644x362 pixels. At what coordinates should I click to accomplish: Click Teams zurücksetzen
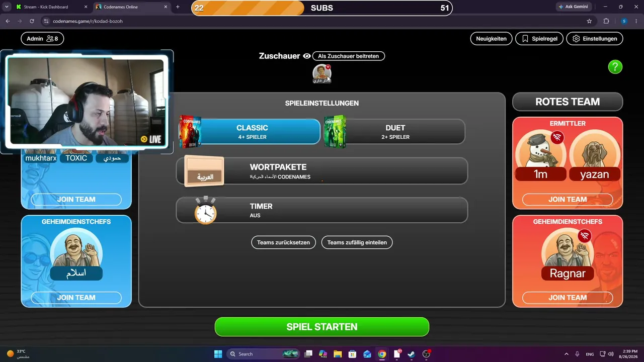tap(283, 242)
